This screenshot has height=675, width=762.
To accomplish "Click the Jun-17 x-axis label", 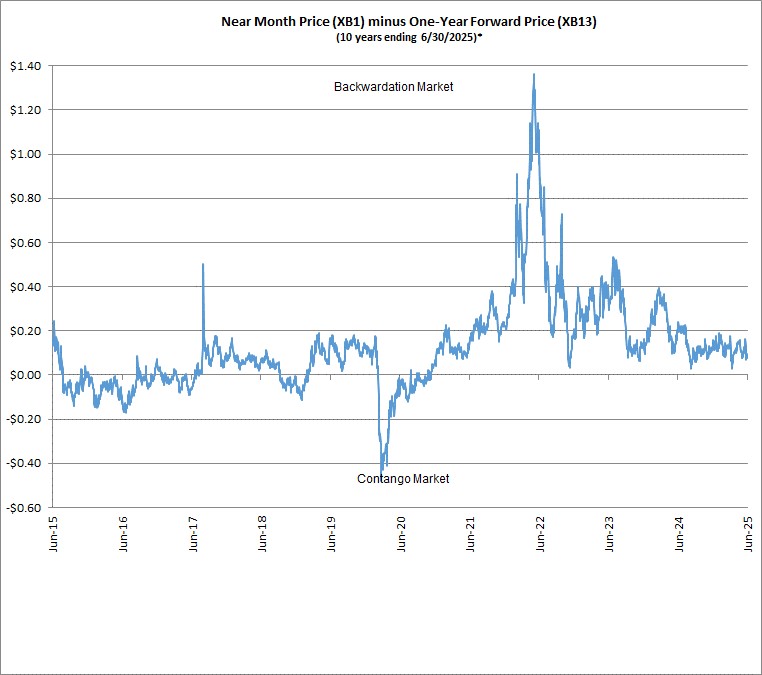I will (x=192, y=534).
